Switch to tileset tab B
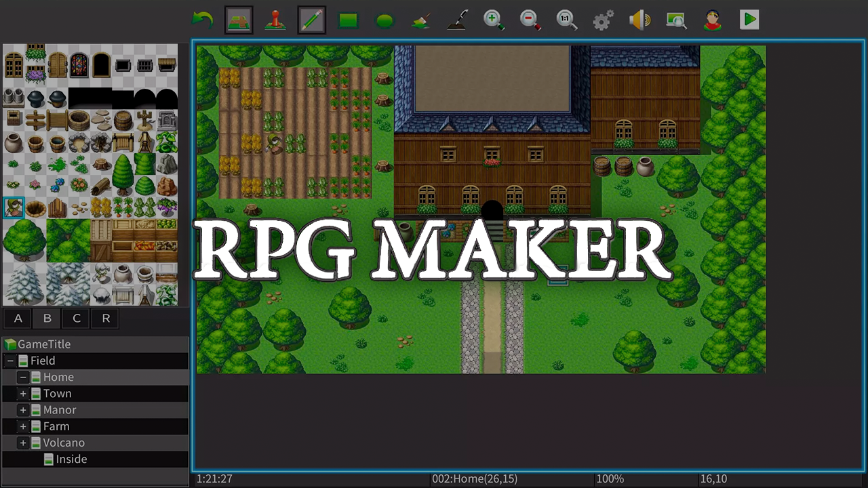 [x=47, y=318]
